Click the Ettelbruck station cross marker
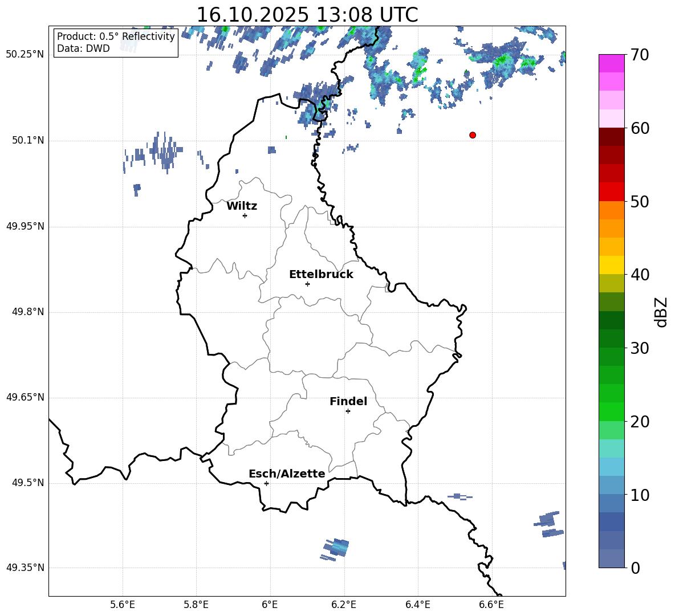 [307, 284]
